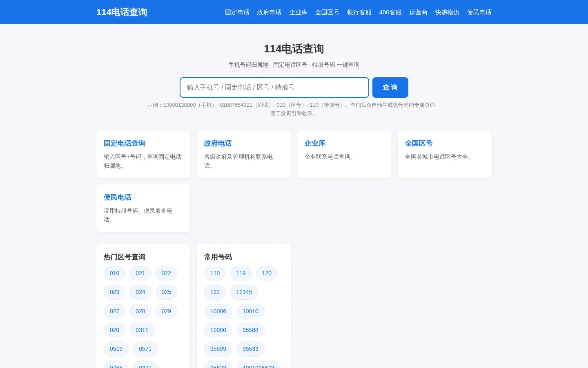This screenshot has width=588, height=368.
Task: Click the 95599 number chip
Action: 218,349
